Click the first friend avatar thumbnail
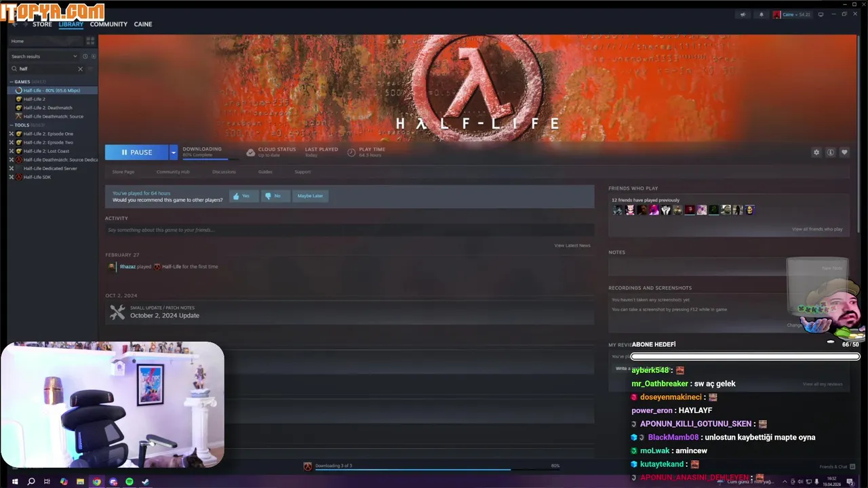Viewport: 868px width, 488px height. click(x=618, y=210)
